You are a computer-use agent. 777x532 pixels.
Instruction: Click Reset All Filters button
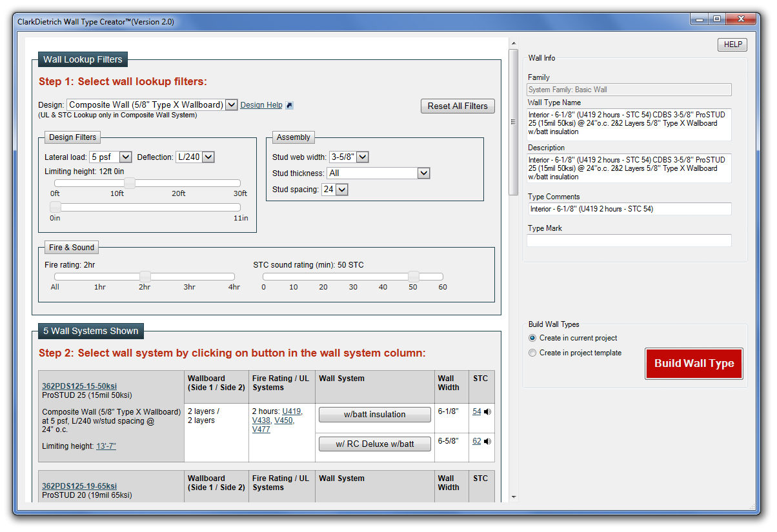[458, 106]
